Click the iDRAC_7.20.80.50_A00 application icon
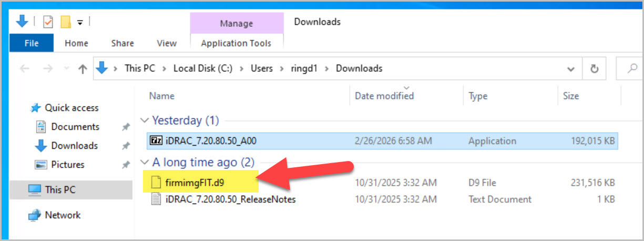 click(156, 141)
